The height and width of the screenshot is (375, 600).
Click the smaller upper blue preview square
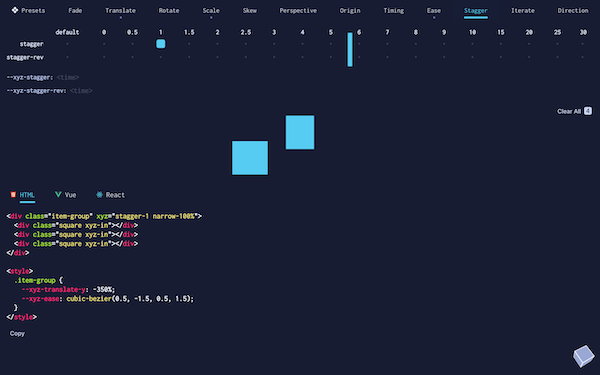(300, 132)
